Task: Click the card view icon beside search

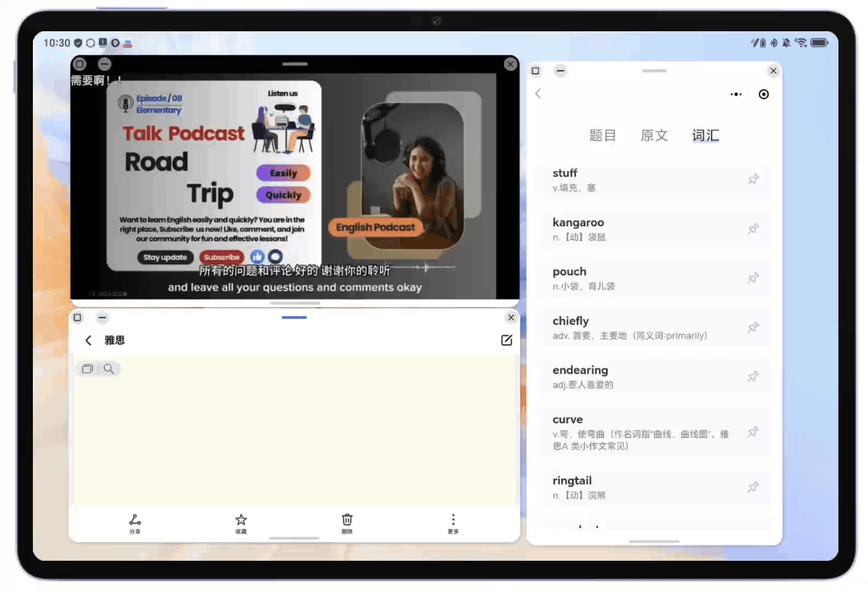Action: click(87, 369)
